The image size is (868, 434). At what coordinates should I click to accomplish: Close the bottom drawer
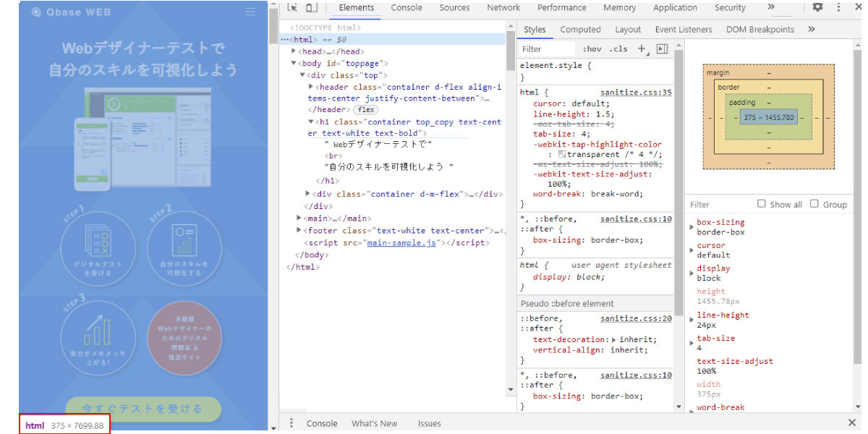(851, 422)
